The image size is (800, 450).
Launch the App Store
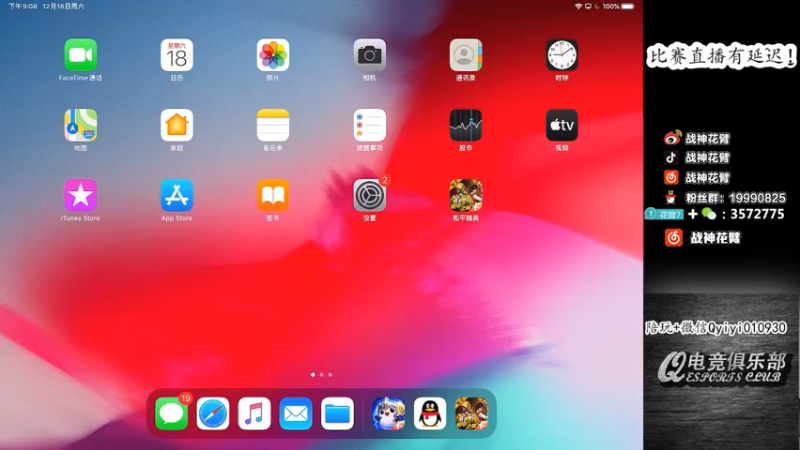pyautogui.click(x=177, y=195)
